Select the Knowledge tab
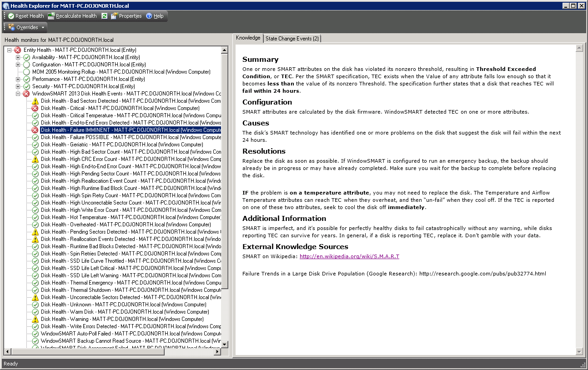The image size is (588, 370). point(248,38)
